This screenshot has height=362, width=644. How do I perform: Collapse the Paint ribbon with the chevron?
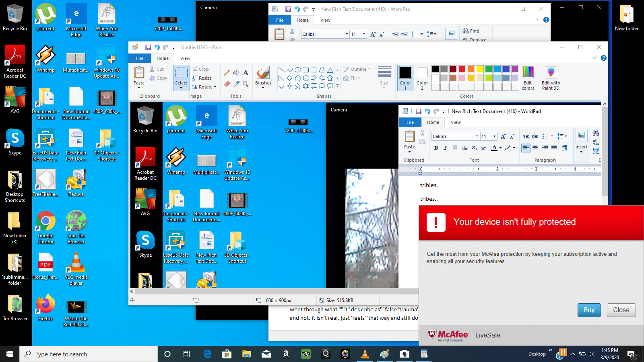595,58
